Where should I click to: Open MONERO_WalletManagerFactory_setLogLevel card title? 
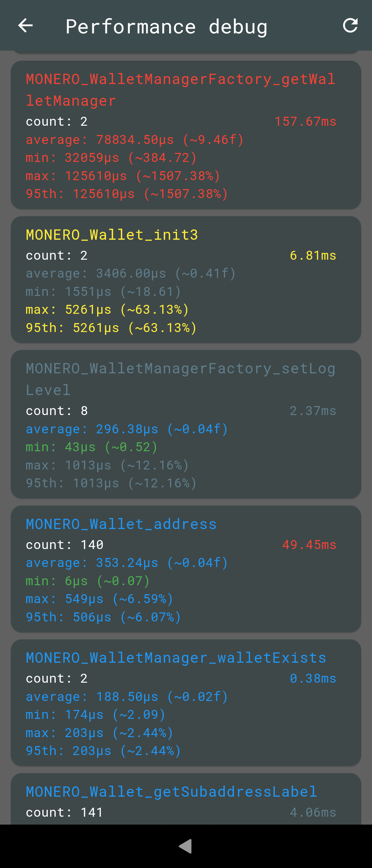[181, 379]
